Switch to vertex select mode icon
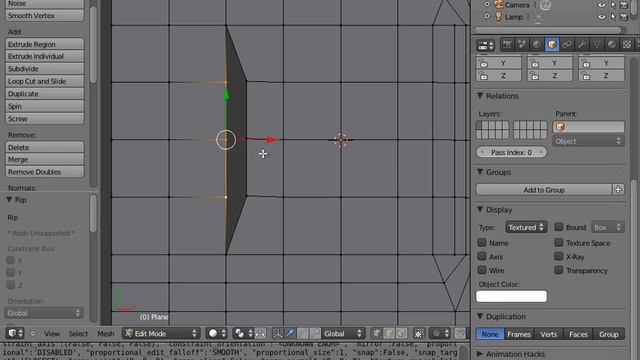 tap(376, 333)
